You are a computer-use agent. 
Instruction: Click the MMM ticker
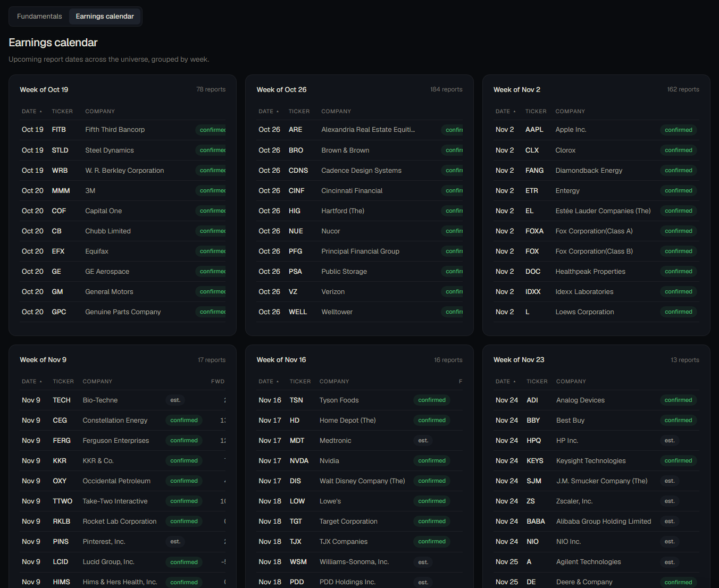[x=61, y=191]
